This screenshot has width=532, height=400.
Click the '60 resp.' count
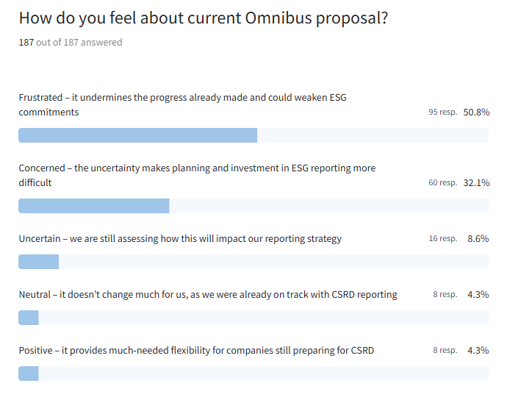pyautogui.click(x=442, y=182)
